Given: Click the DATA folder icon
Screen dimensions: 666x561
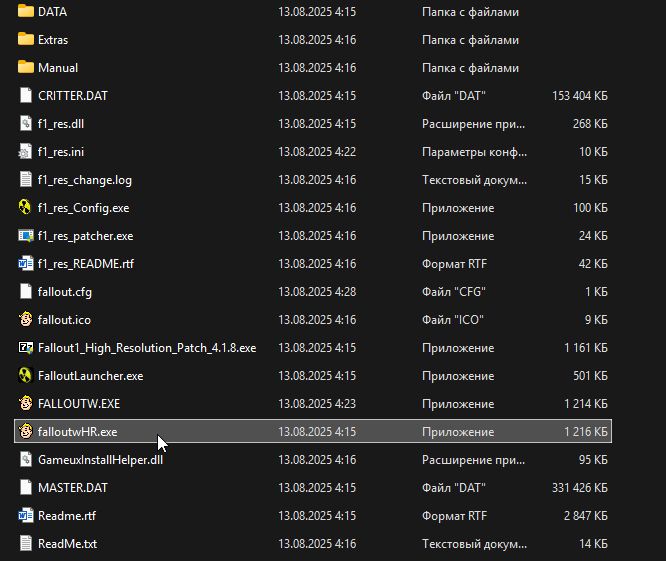Looking at the screenshot, I should 26,12.
